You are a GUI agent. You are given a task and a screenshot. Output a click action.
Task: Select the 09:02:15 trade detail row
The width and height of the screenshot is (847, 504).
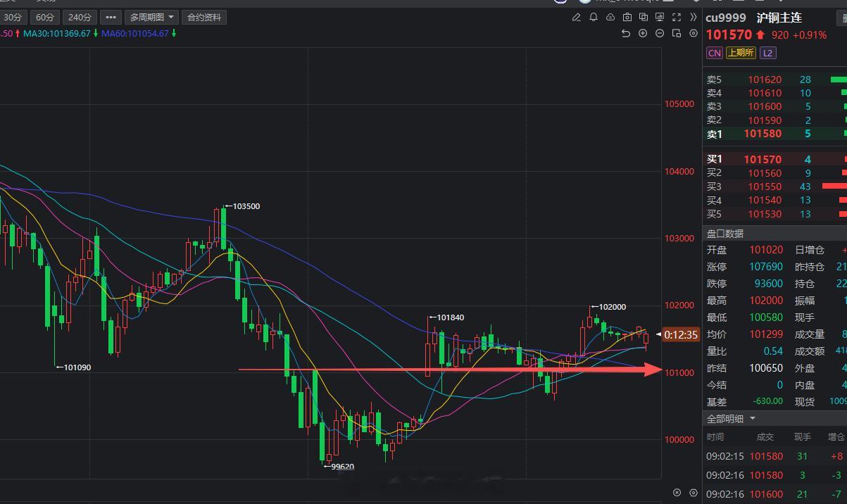click(x=774, y=456)
